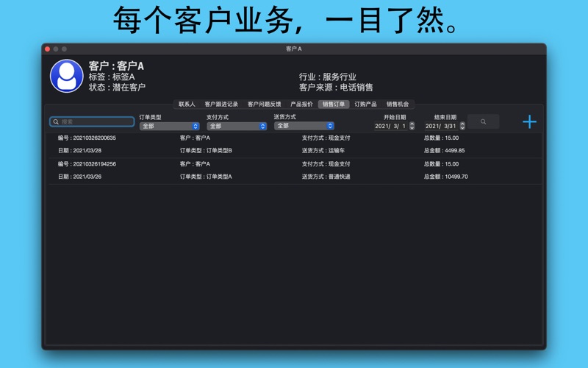Open the 销售机会 tab
The image size is (588, 368).
pos(398,105)
